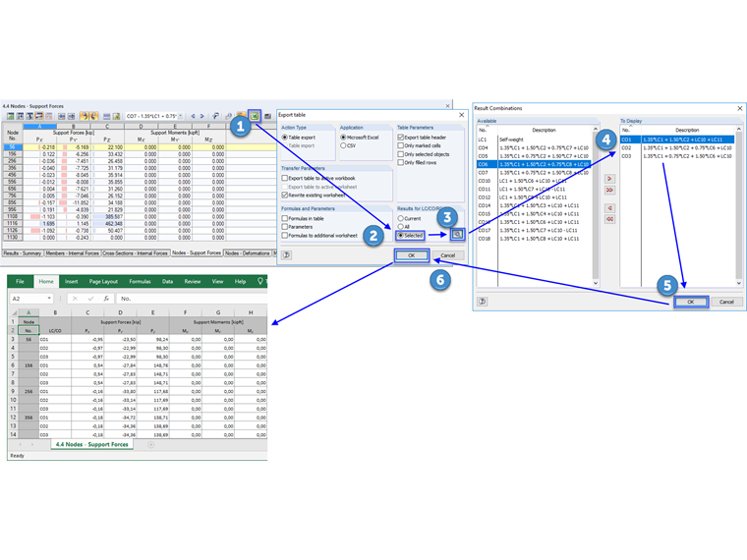The width and height of the screenshot is (747, 560).
Task: Enable Only marked cells checkbox
Action: tap(401, 145)
